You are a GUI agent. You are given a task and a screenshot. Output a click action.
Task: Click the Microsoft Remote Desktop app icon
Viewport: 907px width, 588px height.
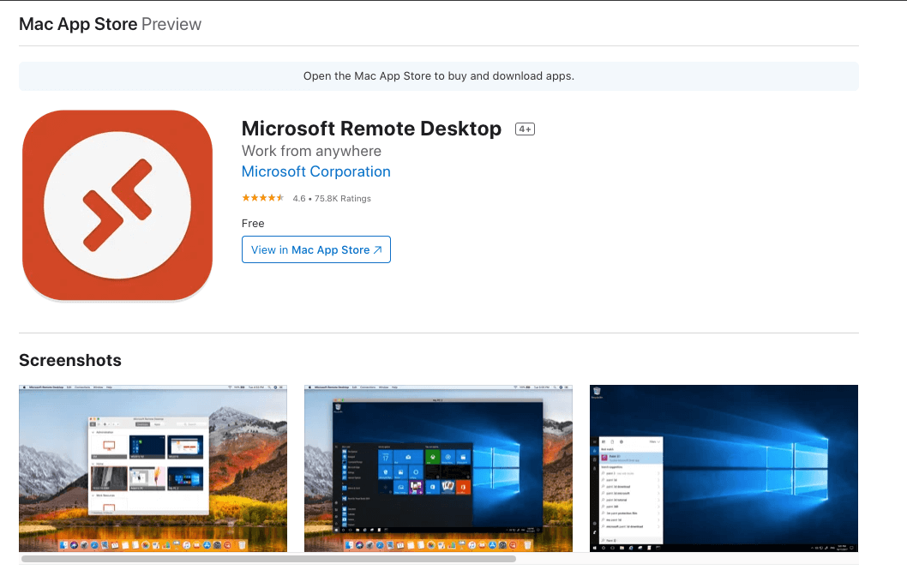pos(117,205)
